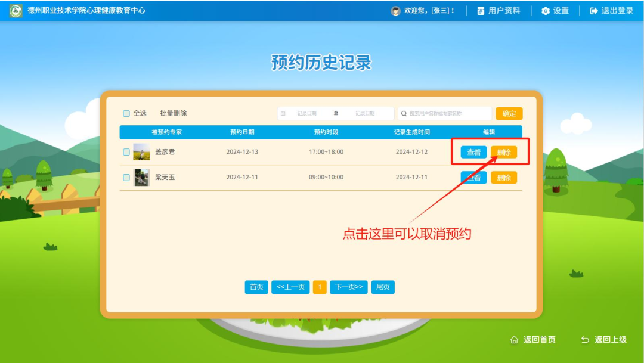The image size is (644, 363).
Task: Check the row checkbox for 盖彦君
Action: (x=126, y=152)
